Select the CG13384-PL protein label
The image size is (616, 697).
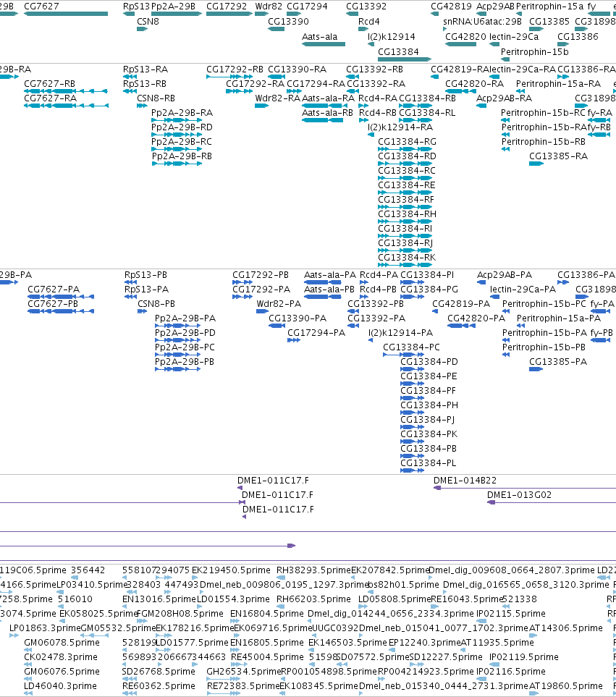point(428,463)
